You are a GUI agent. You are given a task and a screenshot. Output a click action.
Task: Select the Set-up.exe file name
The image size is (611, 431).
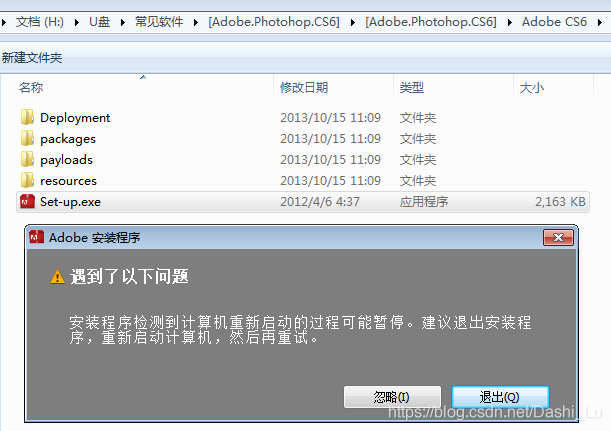(x=70, y=202)
